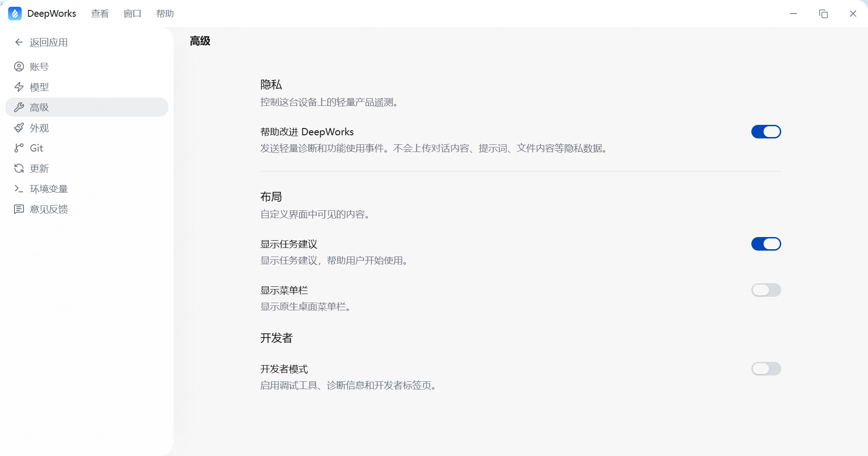The width and height of the screenshot is (868, 456).
Task: Click the paintbrush icon for 外观
Action: [x=19, y=128]
